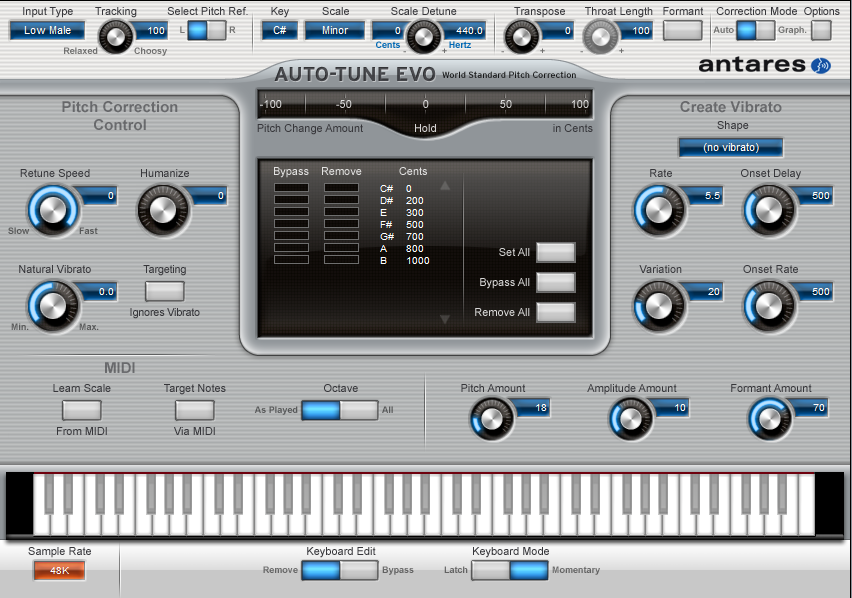Click the Formant Amount value 70
This screenshot has height=598, width=852.
pyautogui.click(x=810, y=407)
